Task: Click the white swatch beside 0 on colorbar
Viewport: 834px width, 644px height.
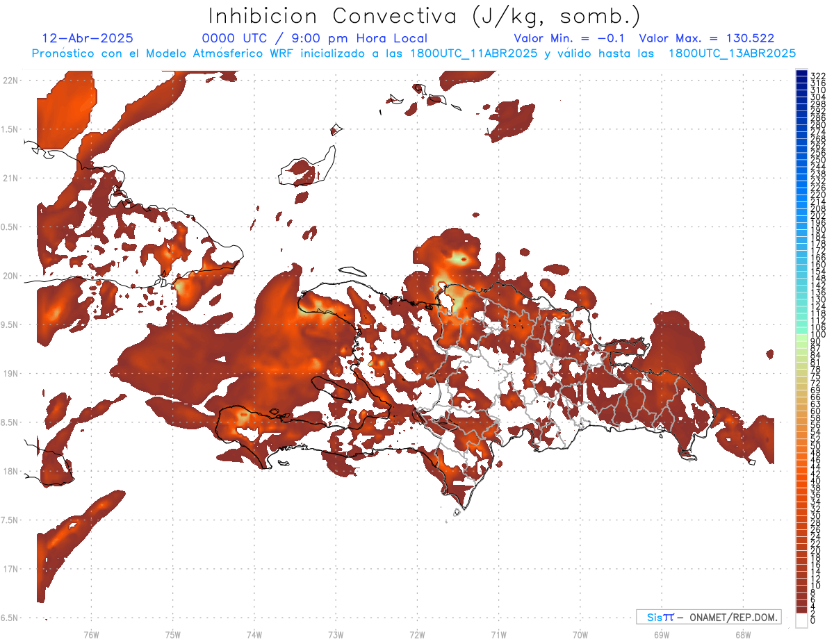Action: tap(801, 620)
